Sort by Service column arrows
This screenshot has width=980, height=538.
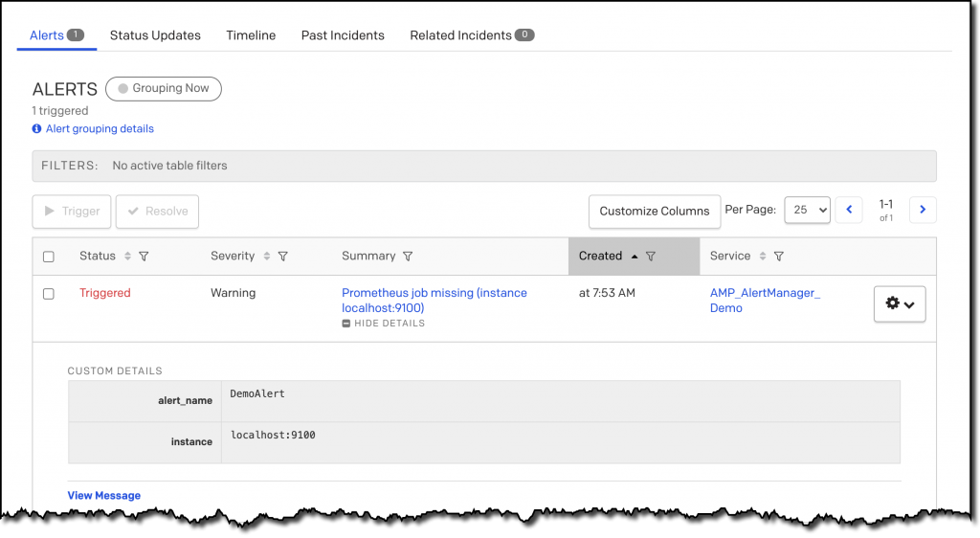tap(763, 257)
